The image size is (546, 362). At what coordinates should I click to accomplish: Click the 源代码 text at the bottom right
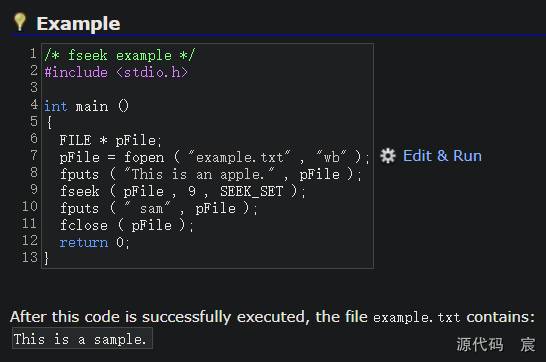480,345
